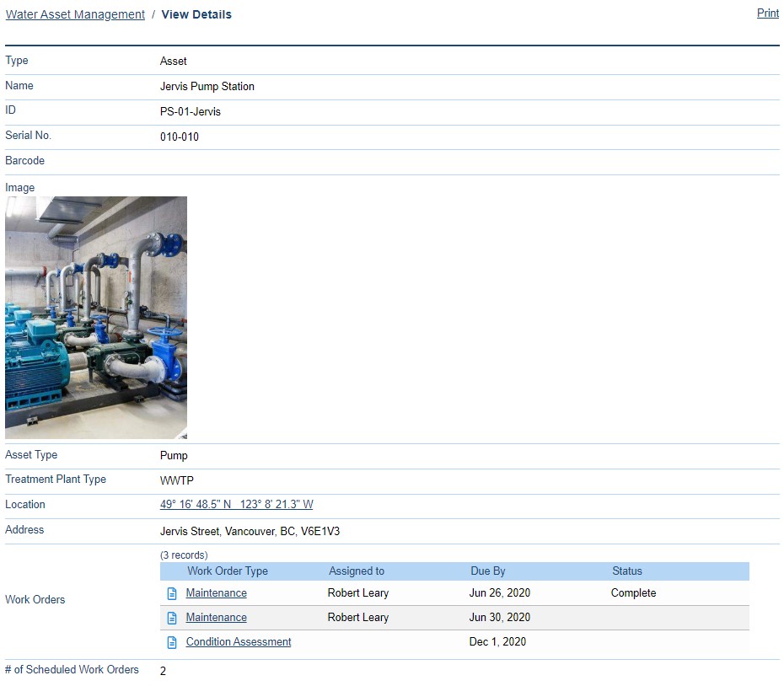Screen dimensions: 784x686
Task: Click the document icon next to Condition Assessment
Action: tap(170, 642)
